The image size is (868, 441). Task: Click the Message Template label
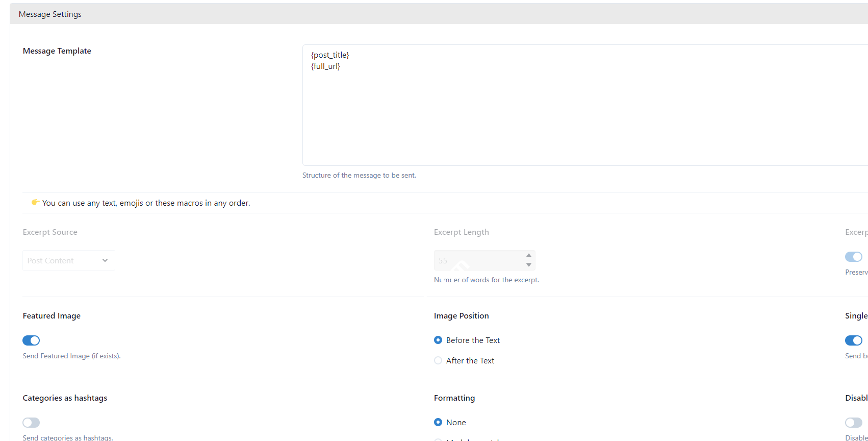click(57, 51)
